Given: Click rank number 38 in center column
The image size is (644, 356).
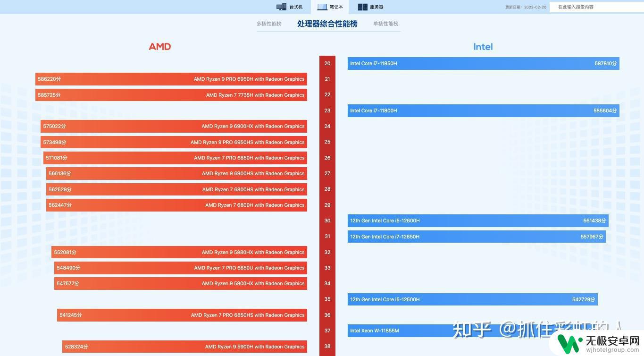Looking at the screenshot, I should 327,346.
